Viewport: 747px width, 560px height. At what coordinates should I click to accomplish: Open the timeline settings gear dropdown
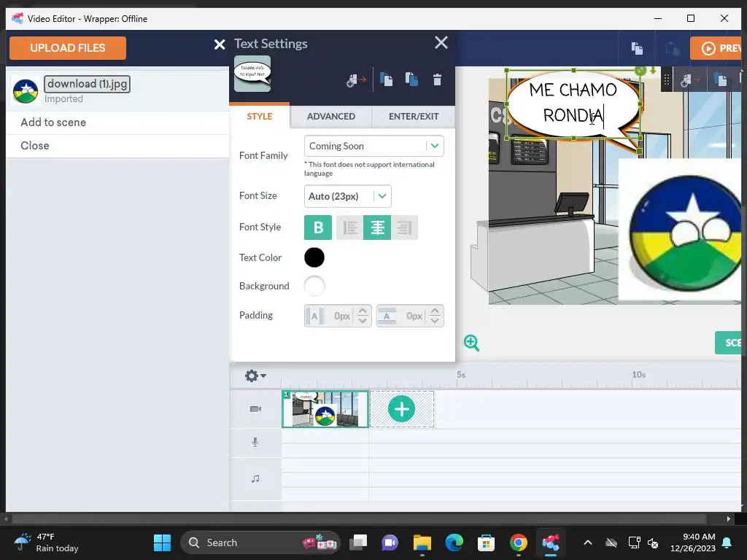pyautogui.click(x=255, y=376)
